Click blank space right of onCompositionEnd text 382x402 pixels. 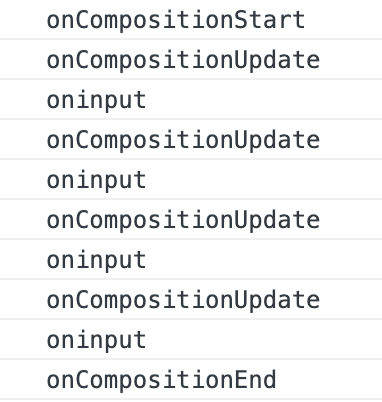point(330,379)
